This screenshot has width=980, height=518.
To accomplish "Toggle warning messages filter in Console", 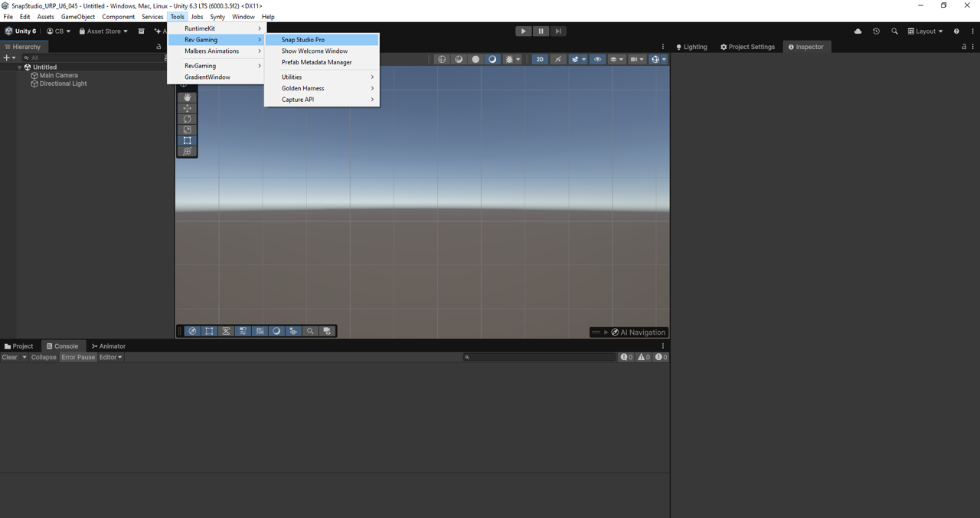I will [x=644, y=357].
